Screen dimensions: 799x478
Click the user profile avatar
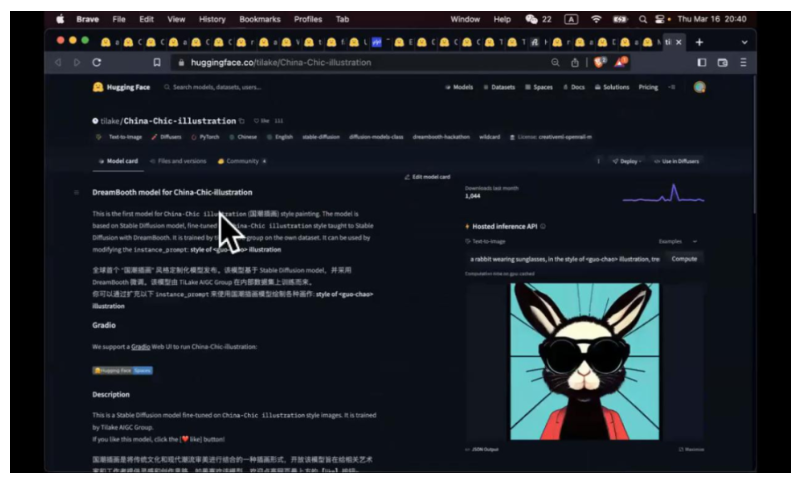click(x=700, y=87)
